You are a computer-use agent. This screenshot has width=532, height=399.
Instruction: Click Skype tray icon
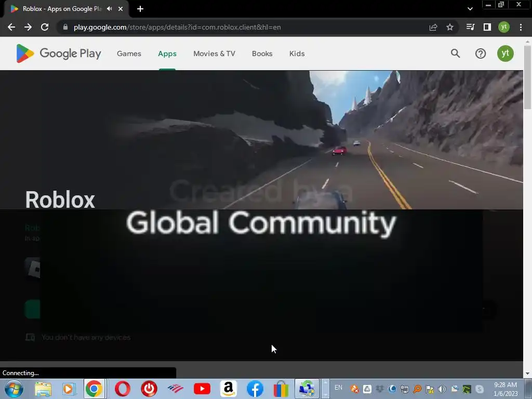480,389
